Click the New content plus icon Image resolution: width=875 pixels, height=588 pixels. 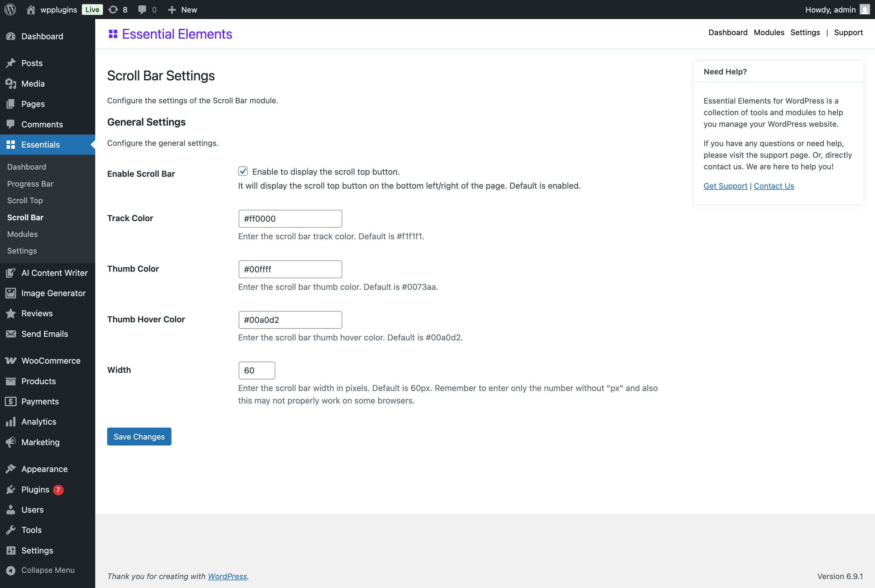point(172,10)
